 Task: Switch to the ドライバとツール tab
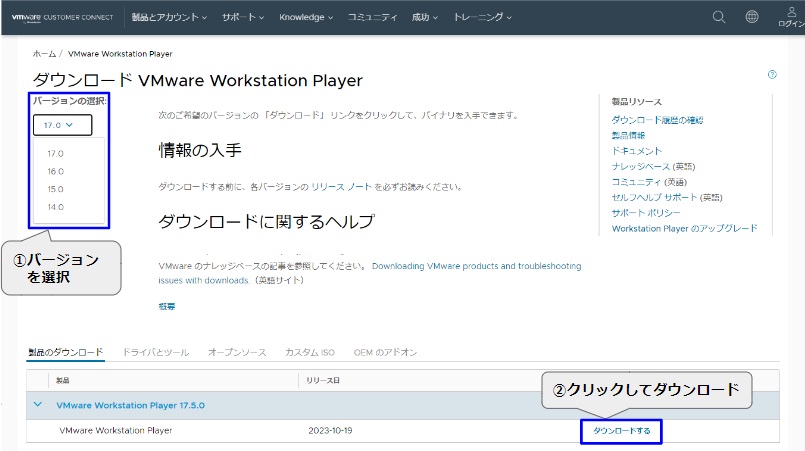click(156, 352)
